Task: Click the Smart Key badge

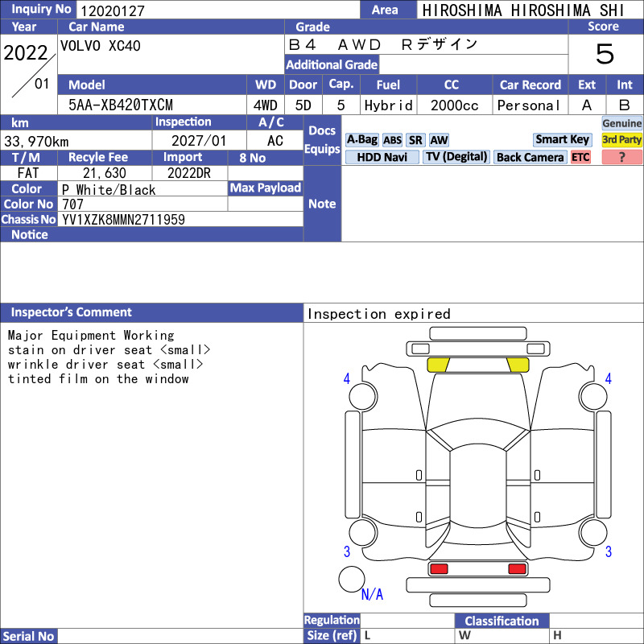Action: click(x=562, y=139)
